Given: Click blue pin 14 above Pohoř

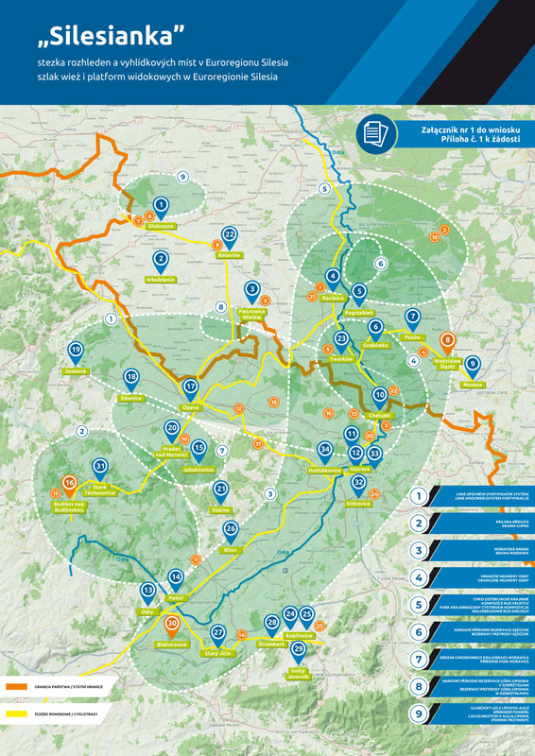Looking at the screenshot, I should [x=176, y=580].
